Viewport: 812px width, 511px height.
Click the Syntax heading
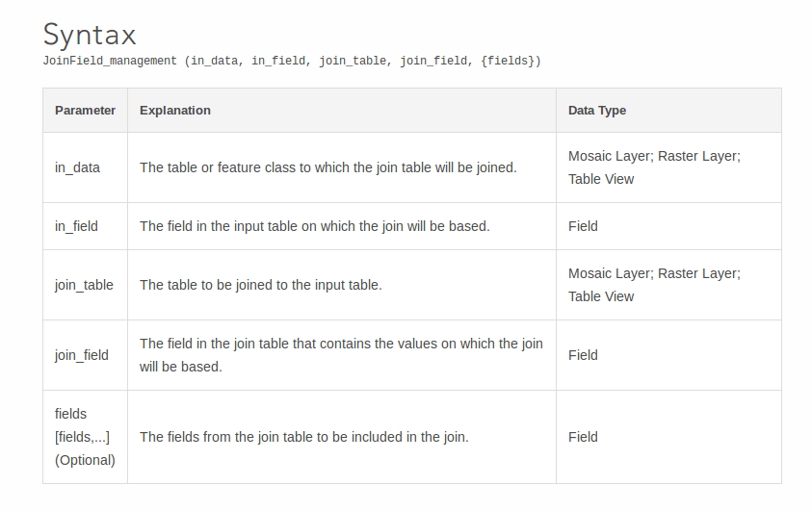(90, 35)
